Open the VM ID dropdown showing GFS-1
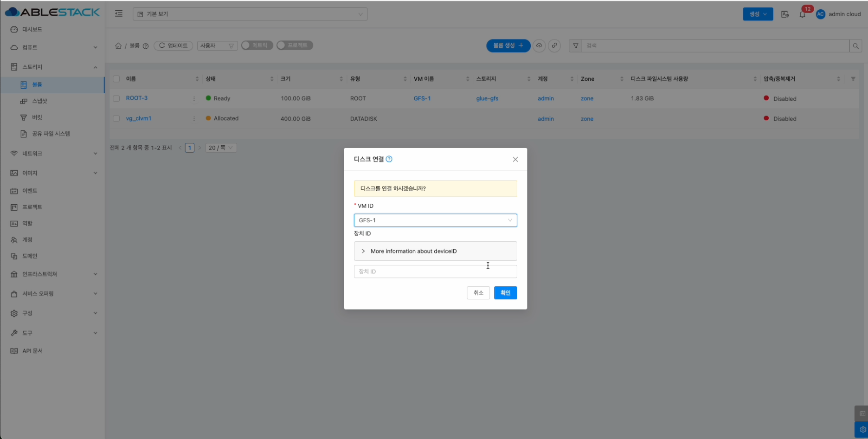This screenshot has height=439, width=868. click(x=435, y=220)
